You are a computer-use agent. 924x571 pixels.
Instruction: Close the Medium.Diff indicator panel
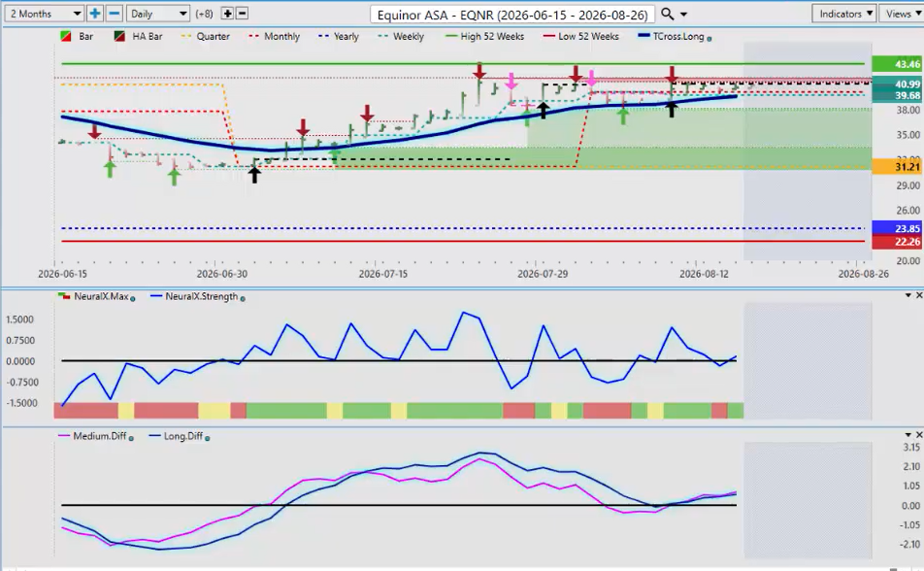(919, 435)
